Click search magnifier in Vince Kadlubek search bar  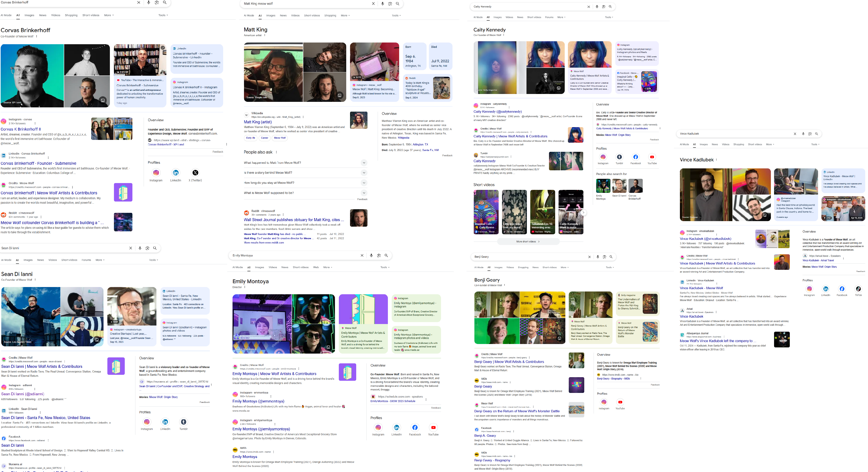click(816, 134)
